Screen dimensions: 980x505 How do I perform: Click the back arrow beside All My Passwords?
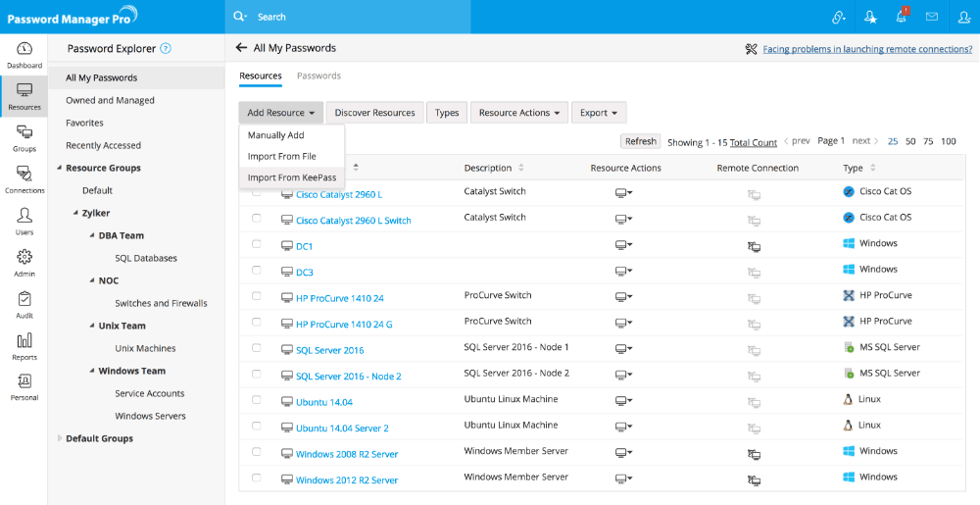(x=241, y=48)
